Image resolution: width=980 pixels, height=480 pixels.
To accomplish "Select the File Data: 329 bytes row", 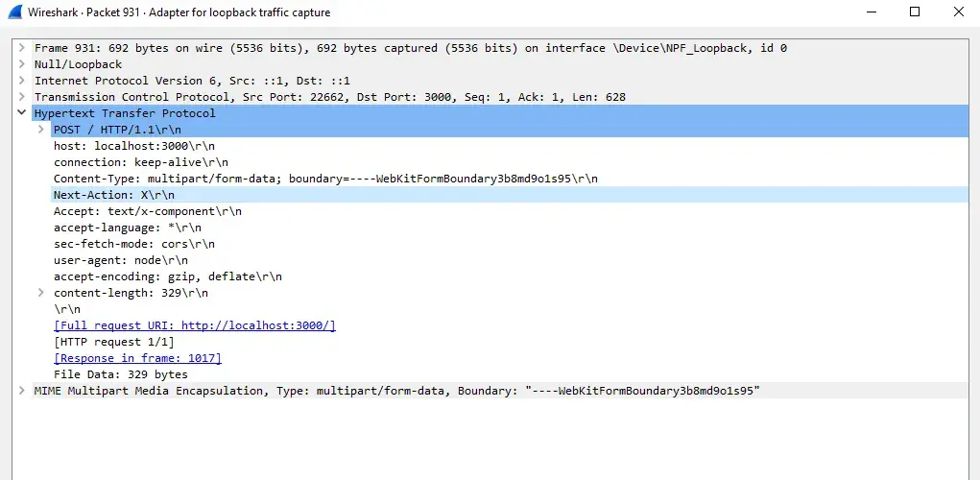I will click(x=120, y=374).
